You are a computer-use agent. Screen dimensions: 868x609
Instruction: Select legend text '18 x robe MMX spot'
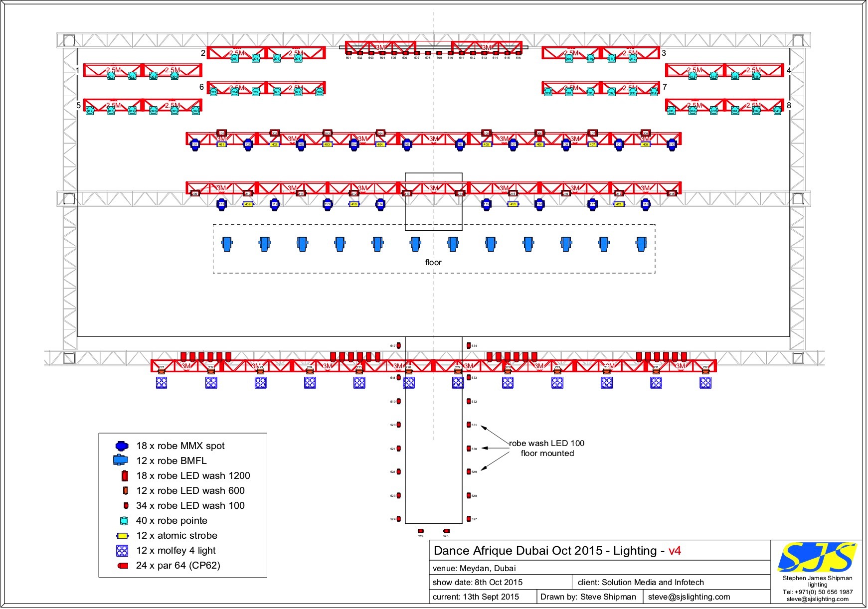click(x=180, y=446)
